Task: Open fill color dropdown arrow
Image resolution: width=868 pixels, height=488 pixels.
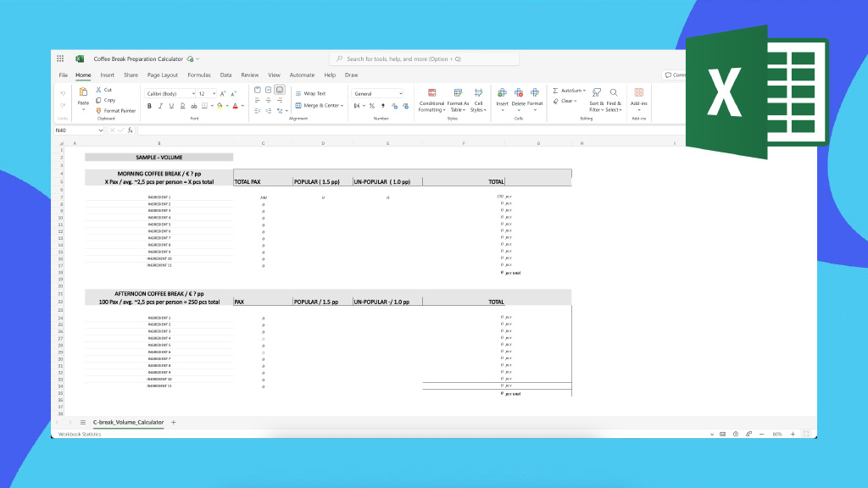Action: coord(227,106)
